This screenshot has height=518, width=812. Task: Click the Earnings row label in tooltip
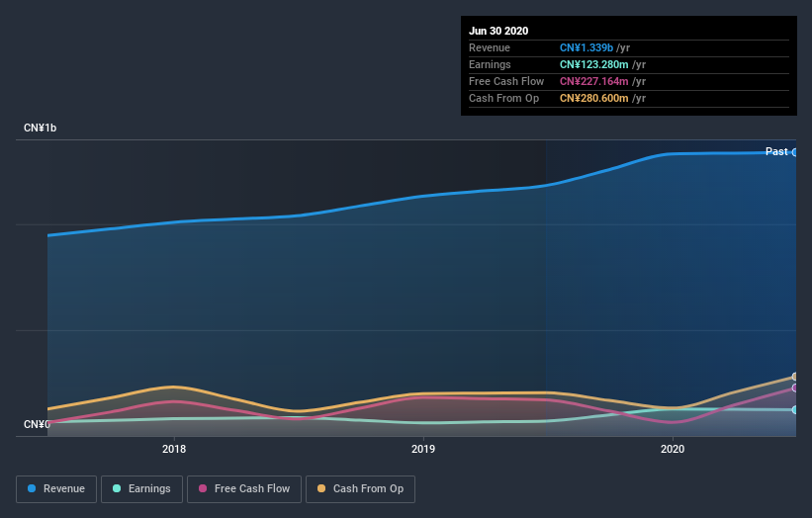pyautogui.click(x=490, y=64)
